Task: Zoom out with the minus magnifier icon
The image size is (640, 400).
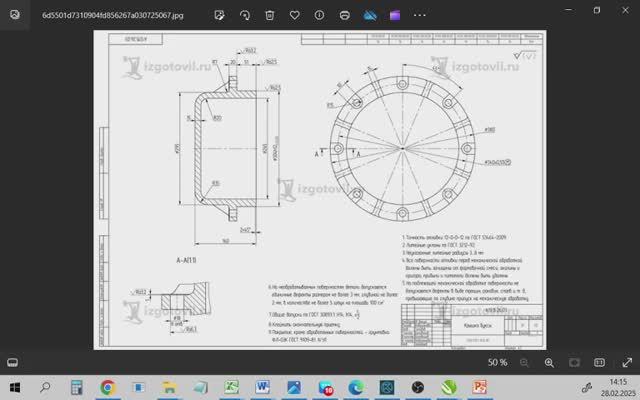Action: click(x=524, y=362)
